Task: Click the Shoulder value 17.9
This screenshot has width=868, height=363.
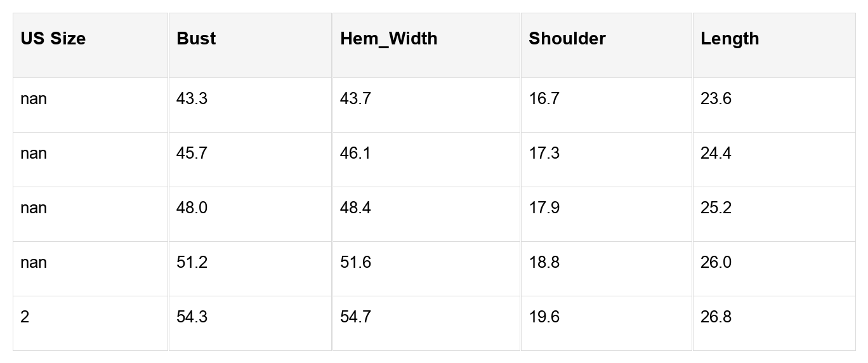Action: tap(544, 208)
